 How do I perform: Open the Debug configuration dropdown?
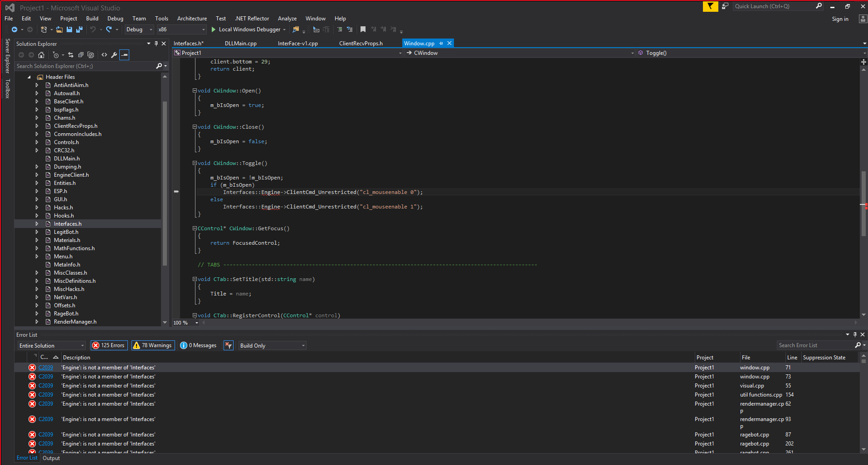[140, 29]
